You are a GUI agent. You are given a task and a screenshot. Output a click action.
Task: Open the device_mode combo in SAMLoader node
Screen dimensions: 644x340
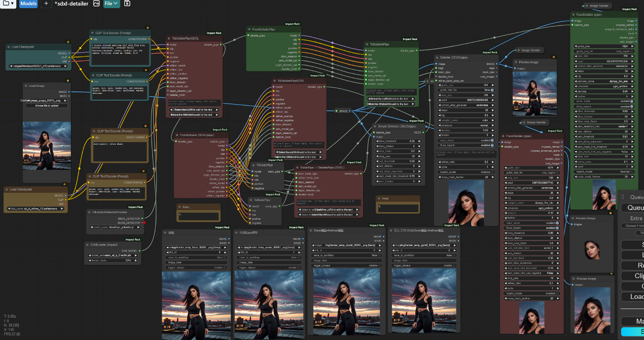[113, 261]
